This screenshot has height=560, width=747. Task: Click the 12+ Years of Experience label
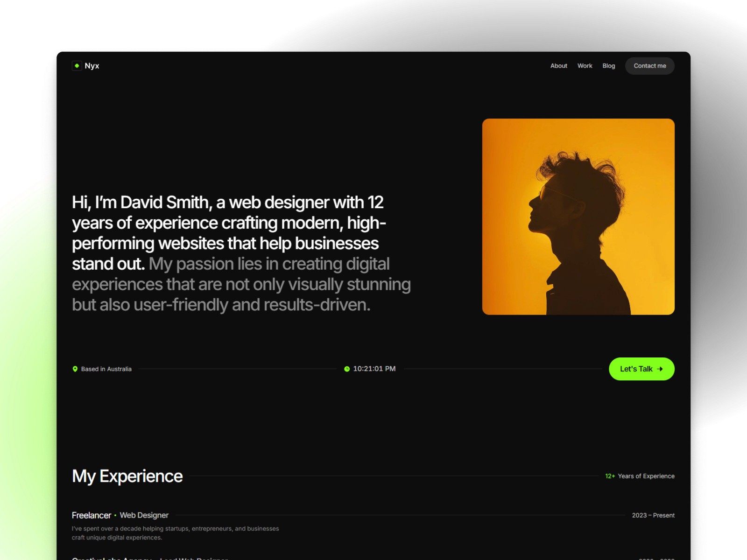click(x=640, y=476)
